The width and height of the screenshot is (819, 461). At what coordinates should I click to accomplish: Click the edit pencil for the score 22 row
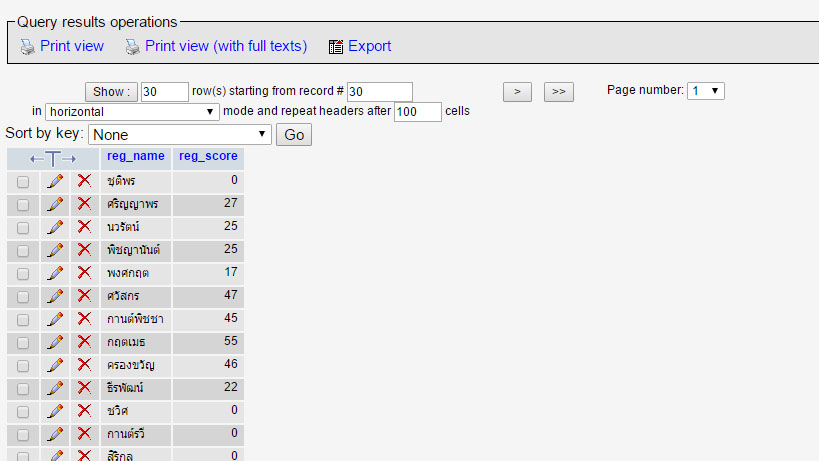[55, 388]
